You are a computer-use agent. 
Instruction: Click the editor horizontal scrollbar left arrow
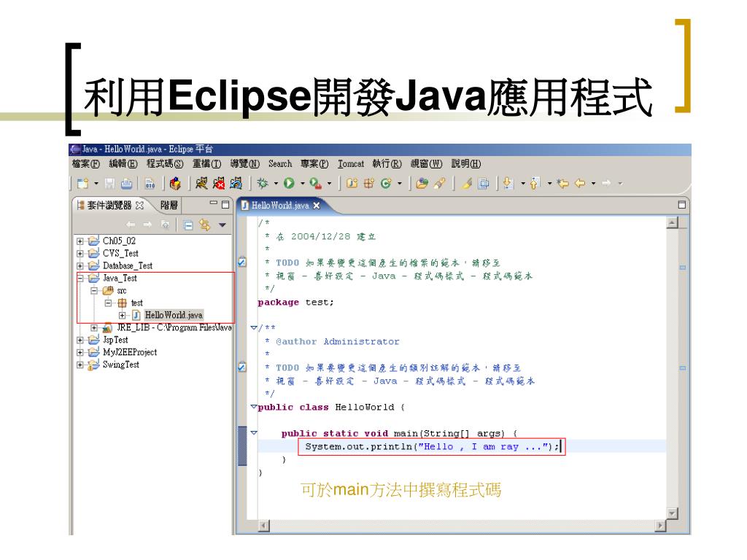263,526
